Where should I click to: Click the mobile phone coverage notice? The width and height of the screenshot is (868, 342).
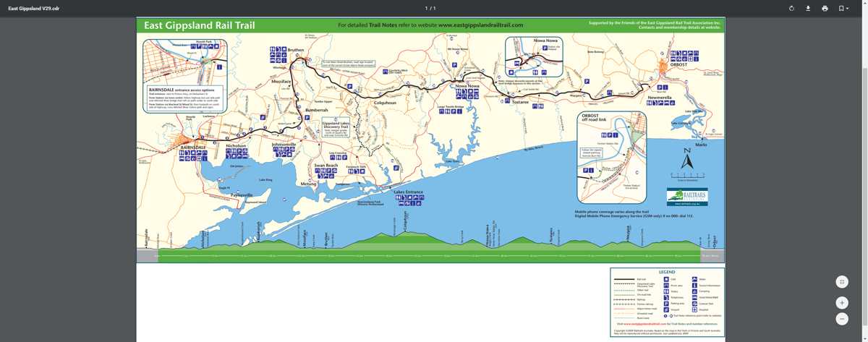634,214
